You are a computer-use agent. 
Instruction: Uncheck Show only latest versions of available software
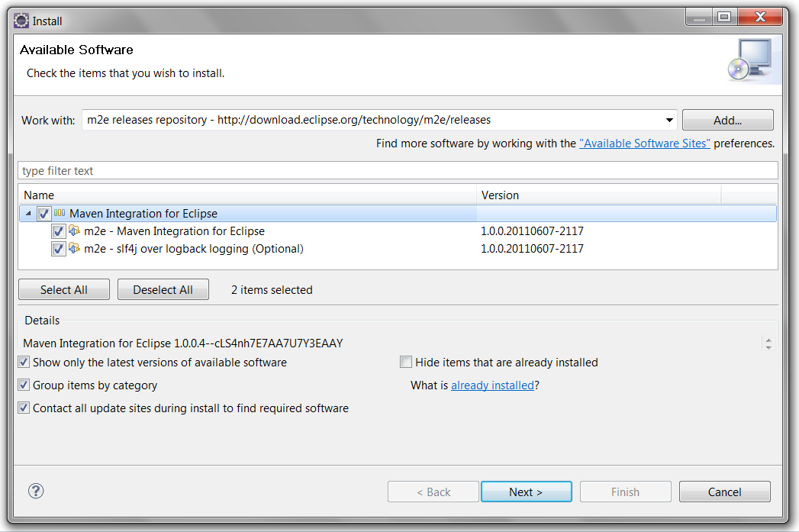[x=24, y=362]
